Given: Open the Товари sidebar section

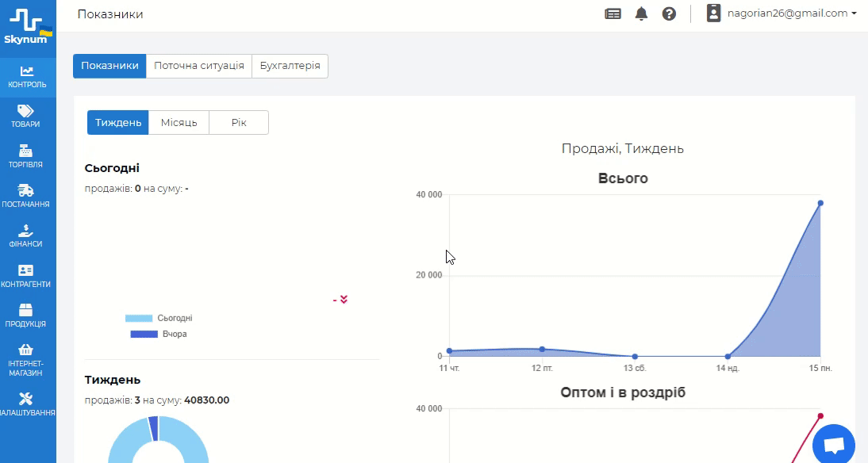Looking at the screenshot, I should coord(25,117).
